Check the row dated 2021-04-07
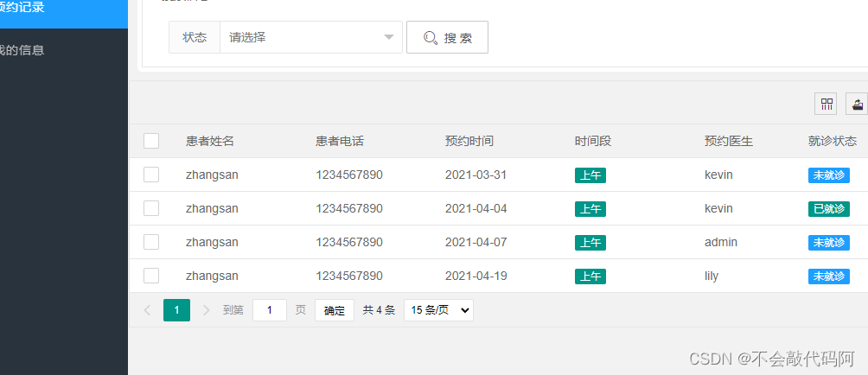This screenshot has width=868, height=375. click(x=151, y=242)
